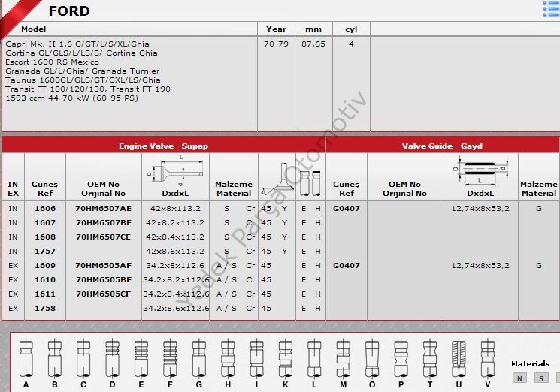
Task: Click the Transit FT 100/120/130 model line
Action: click(88, 89)
